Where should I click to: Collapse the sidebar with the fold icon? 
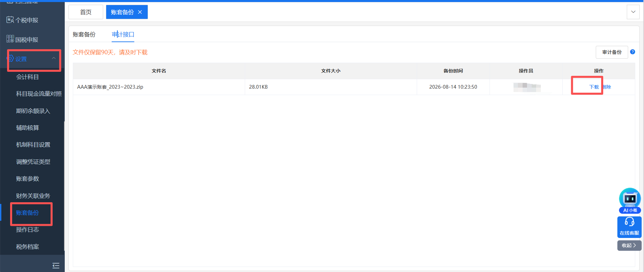[x=56, y=266]
